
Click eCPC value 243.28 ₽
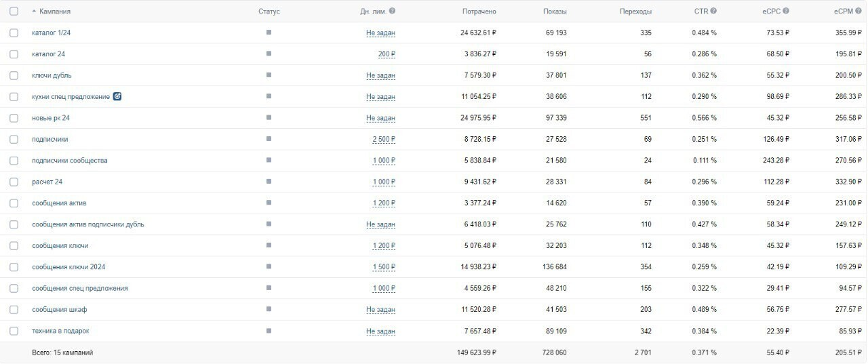[776, 161]
